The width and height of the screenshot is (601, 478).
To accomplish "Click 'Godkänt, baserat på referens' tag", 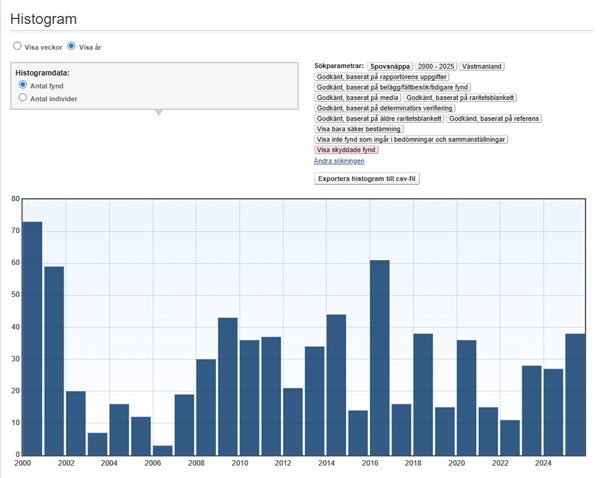I will [495, 119].
